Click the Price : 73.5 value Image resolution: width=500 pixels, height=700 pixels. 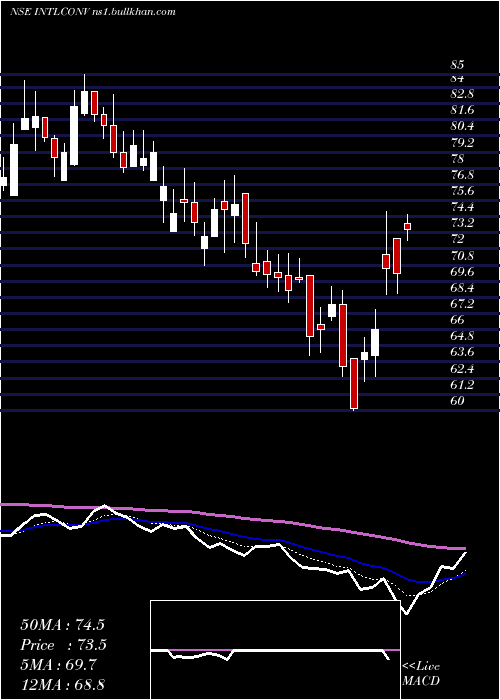pyautogui.click(x=62, y=645)
